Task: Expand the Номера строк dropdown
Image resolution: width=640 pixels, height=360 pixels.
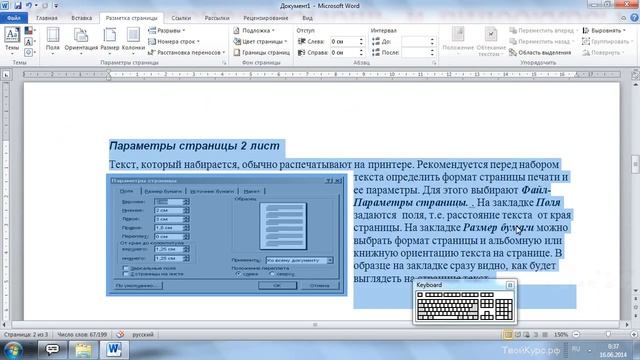Action: [x=174, y=41]
